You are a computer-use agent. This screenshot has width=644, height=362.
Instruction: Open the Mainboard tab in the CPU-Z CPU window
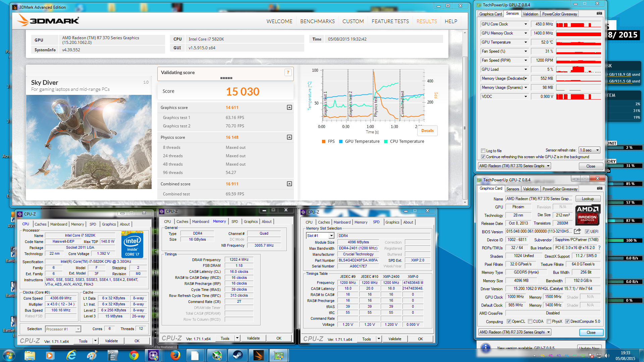59,224
